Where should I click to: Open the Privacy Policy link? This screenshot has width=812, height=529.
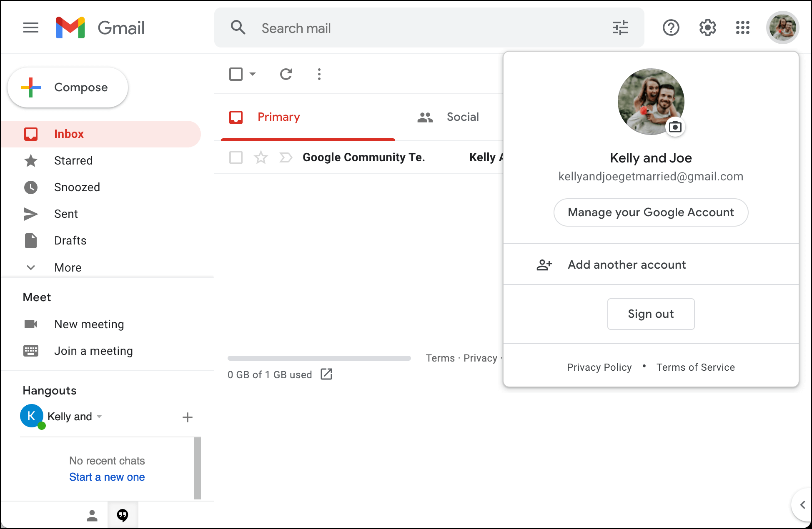pyautogui.click(x=599, y=367)
